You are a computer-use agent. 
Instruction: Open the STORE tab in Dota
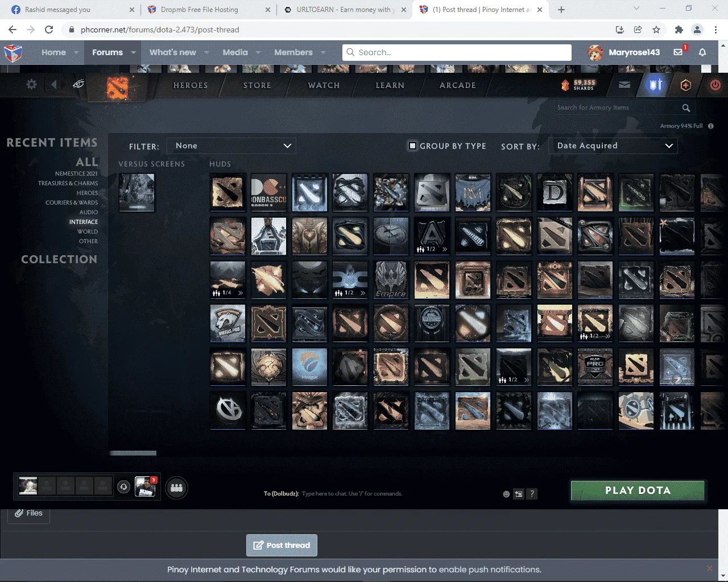[257, 85]
